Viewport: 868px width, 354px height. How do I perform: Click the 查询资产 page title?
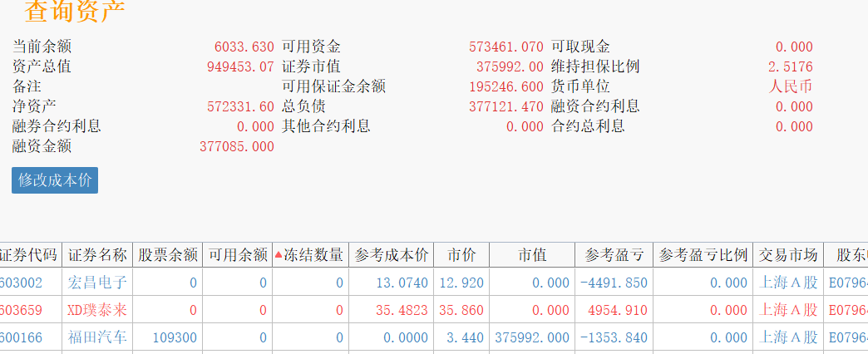pos(75,11)
